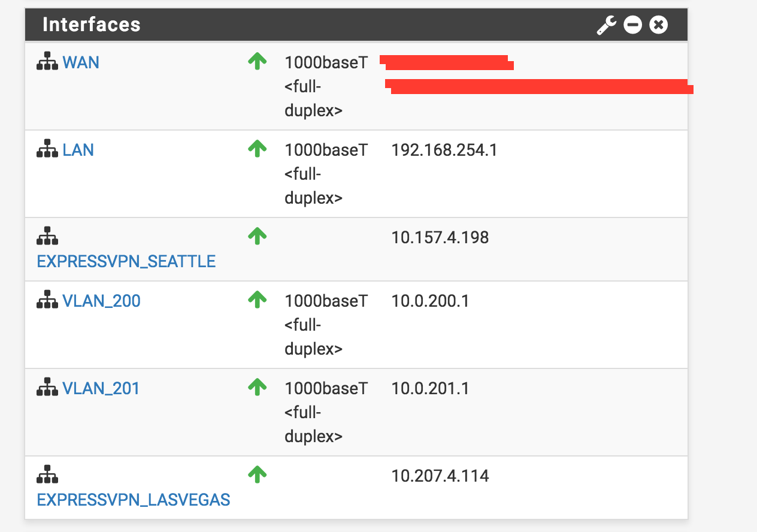The height and width of the screenshot is (532, 757).
Task: Click the network icon beside WAN
Action: pos(47,62)
